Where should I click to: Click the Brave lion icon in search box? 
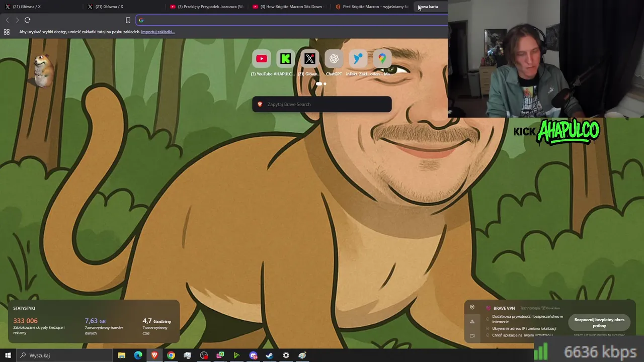tap(260, 104)
